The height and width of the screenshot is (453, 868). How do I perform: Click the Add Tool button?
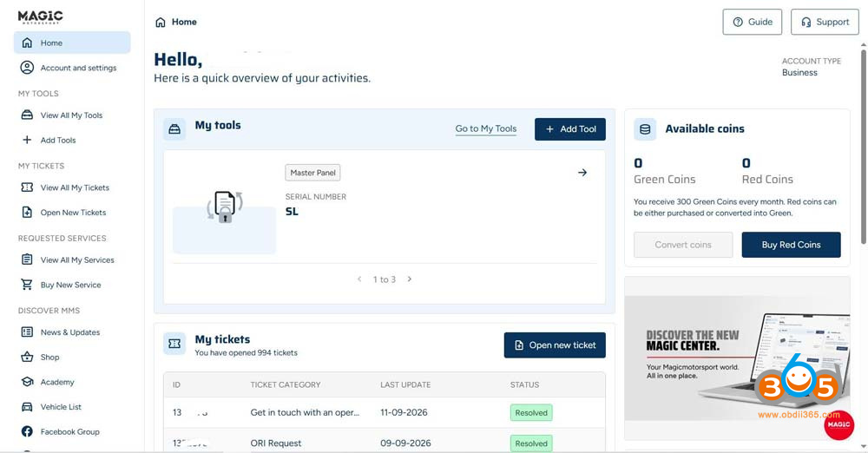pos(570,129)
